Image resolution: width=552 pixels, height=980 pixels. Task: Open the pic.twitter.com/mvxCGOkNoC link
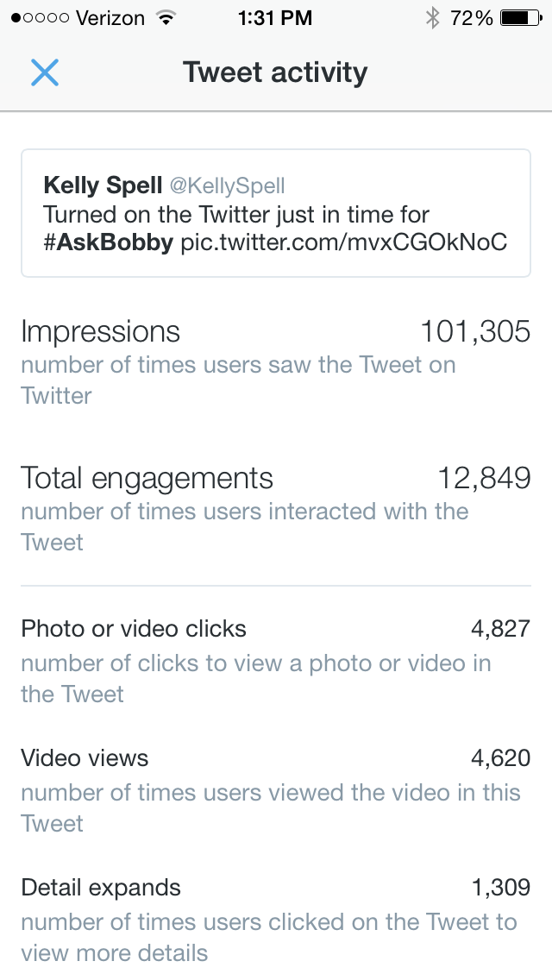(x=343, y=242)
